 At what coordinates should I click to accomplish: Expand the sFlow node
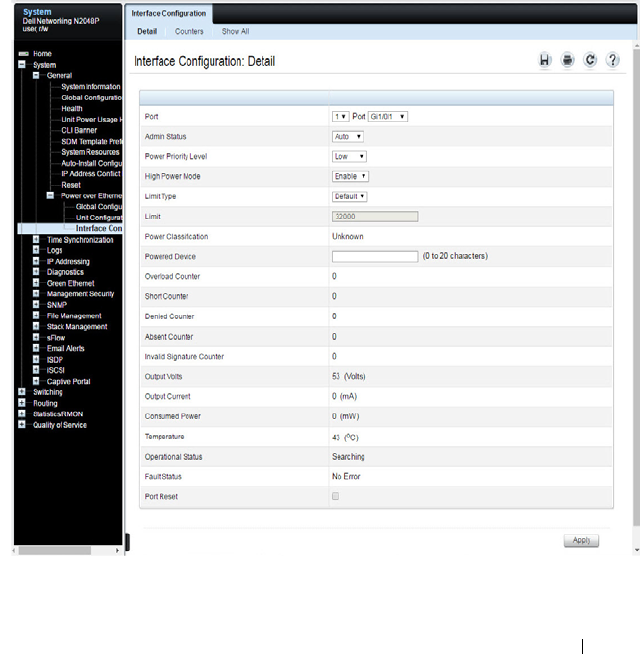click(36, 337)
